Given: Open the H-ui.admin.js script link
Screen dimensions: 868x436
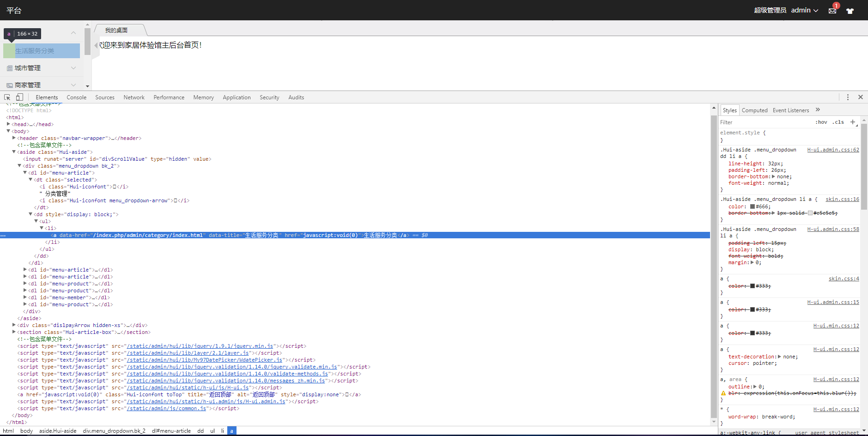Looking at the screenshot, I should [x=206, y=401].
